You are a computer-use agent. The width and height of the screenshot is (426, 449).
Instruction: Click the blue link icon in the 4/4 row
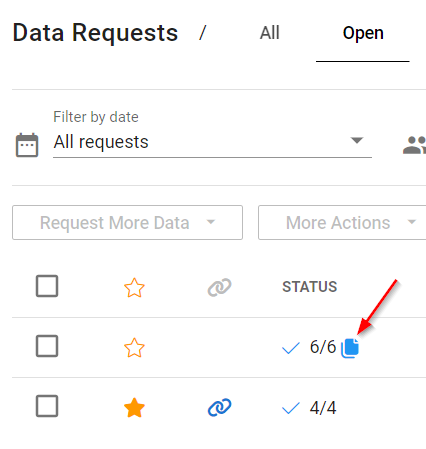[219, 407]
